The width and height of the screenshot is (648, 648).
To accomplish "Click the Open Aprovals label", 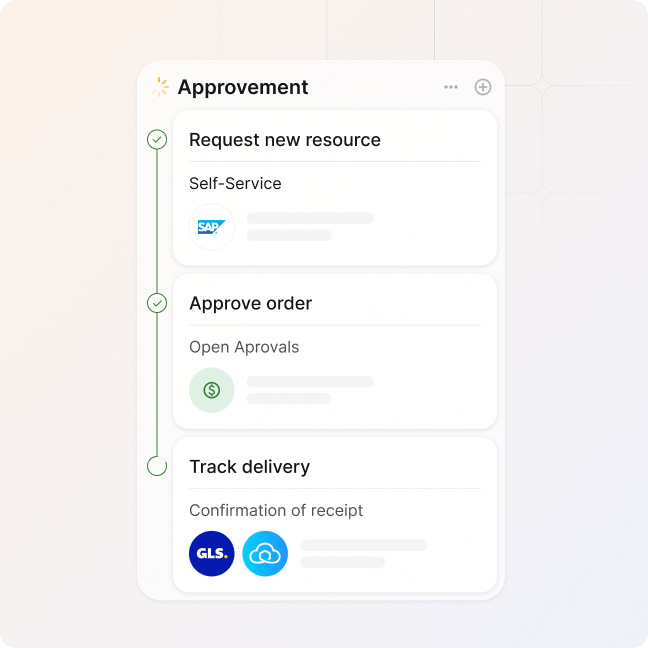I will point(244,347).
